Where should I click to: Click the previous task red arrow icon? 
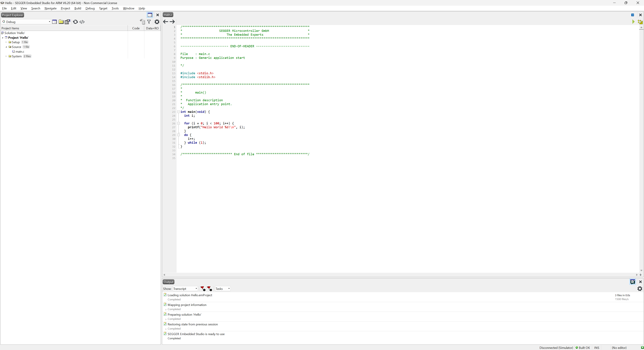[x=203, y=288]
